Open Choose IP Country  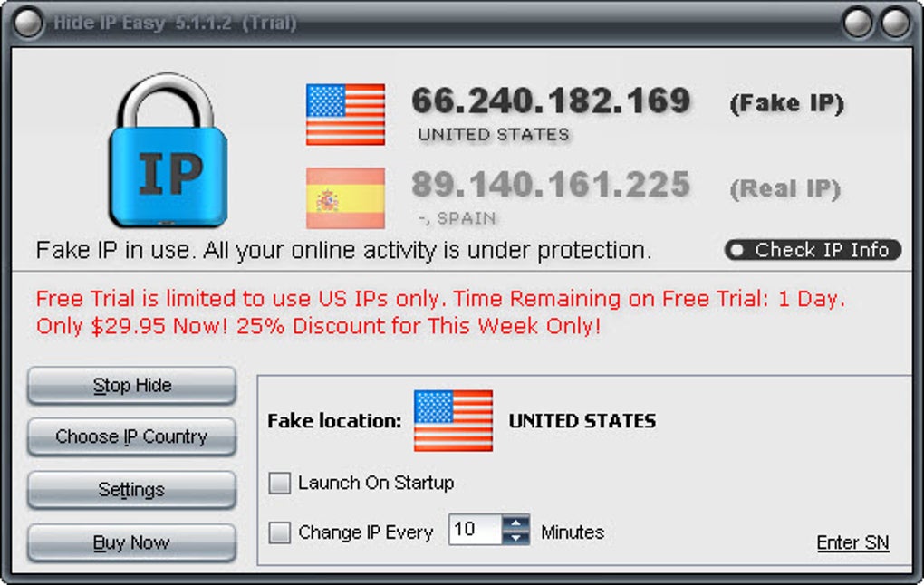click(x=132, y=437)
